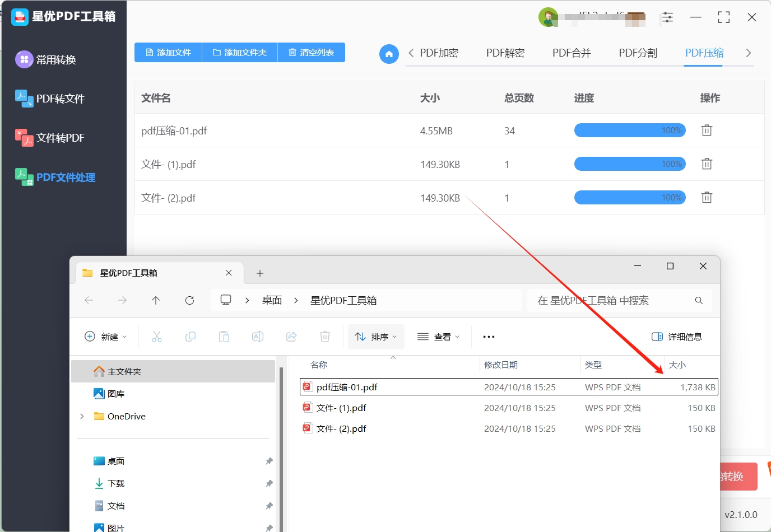This screenshot has width=771, height=532.
Task: Open the 新建 dropdown in Explorer
Action: 106,337
